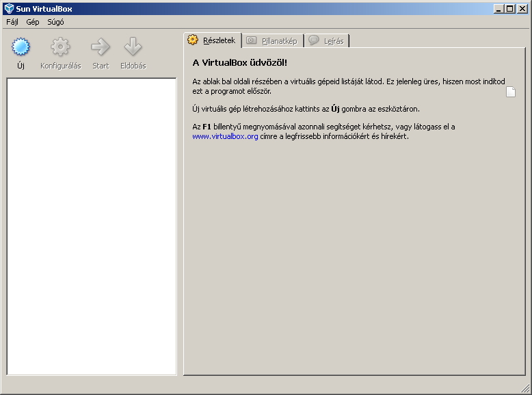Minimize the Sun VirtualBox window

[x=498, y=9]
